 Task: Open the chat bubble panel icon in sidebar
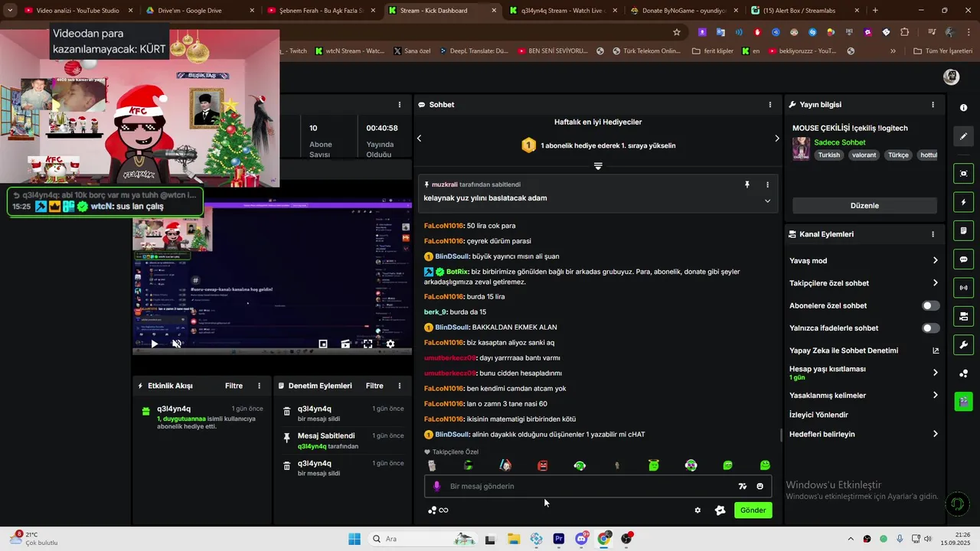point(964,259)
